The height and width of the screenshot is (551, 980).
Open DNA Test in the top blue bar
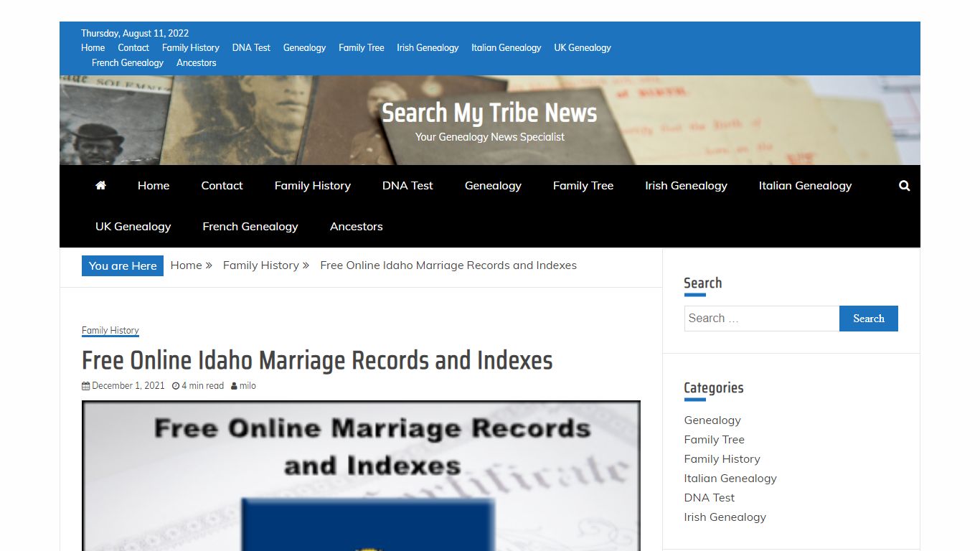click(x=251, y=47)
